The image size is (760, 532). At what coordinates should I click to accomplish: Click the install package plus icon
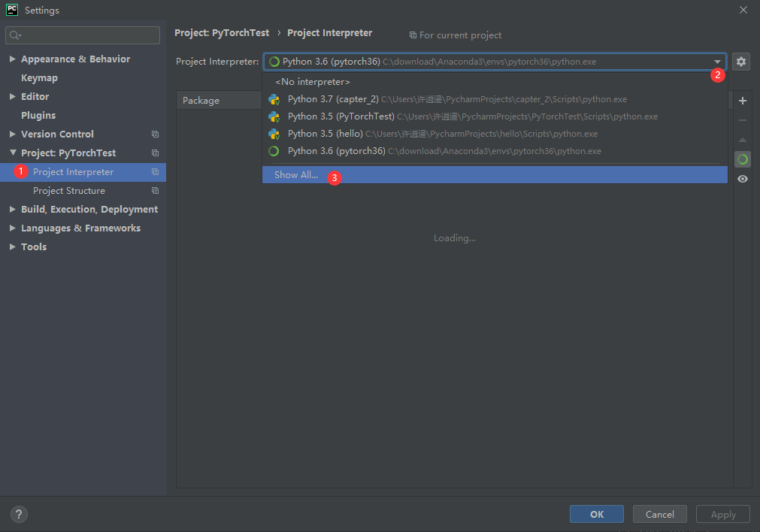point(742,99)
